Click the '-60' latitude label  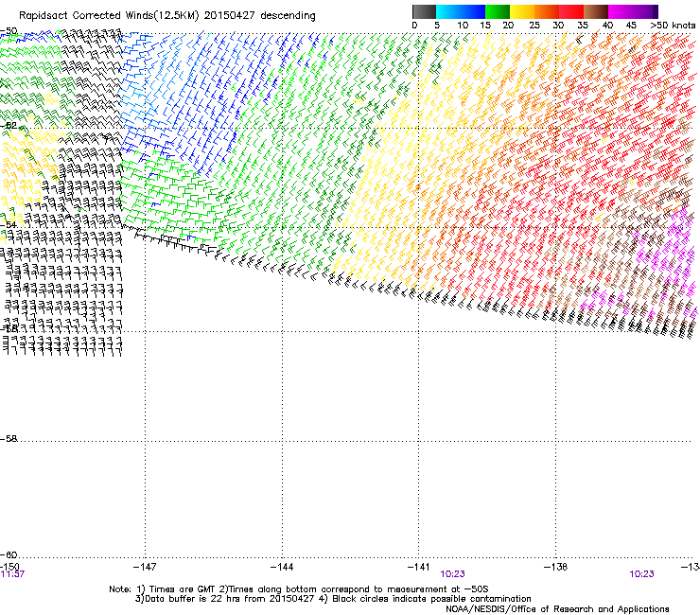click(9, 555)
